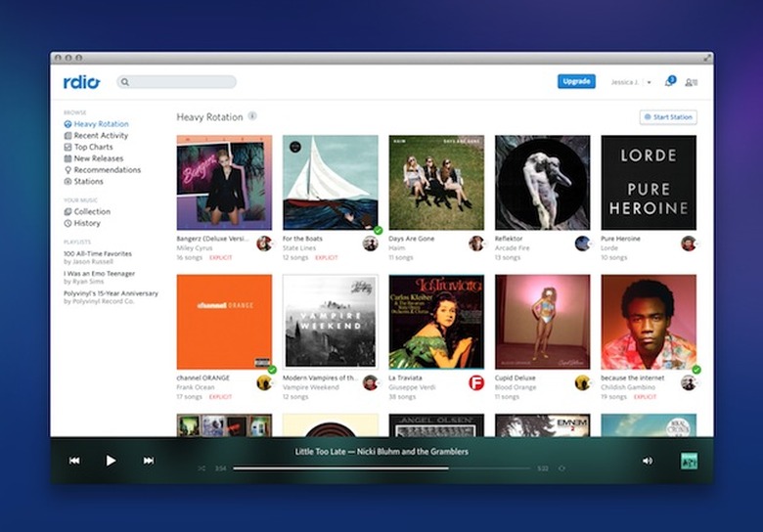Select New Releases in the sidebar

[x=98, y=158]
